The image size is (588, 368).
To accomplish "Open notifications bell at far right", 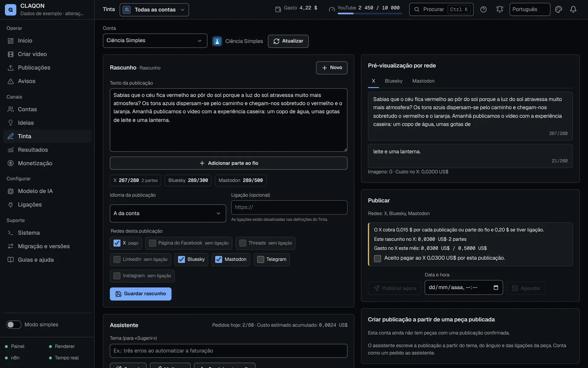I will tap(573, 10).
